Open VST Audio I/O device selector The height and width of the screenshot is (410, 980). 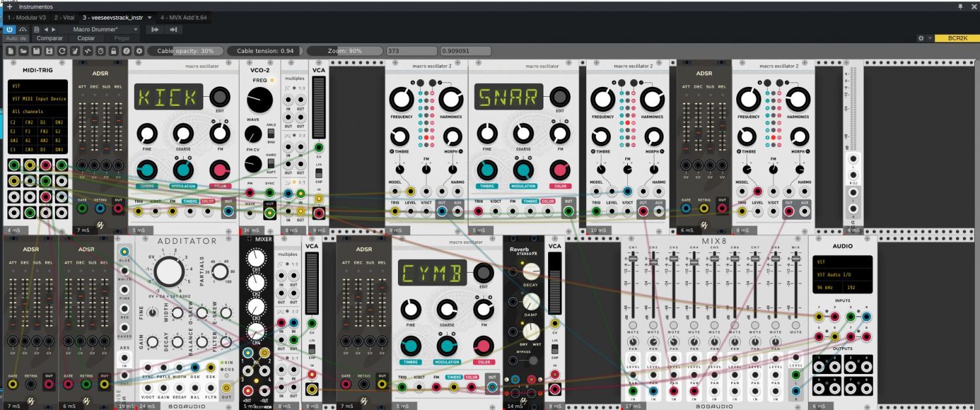click(x=842, y=274)
